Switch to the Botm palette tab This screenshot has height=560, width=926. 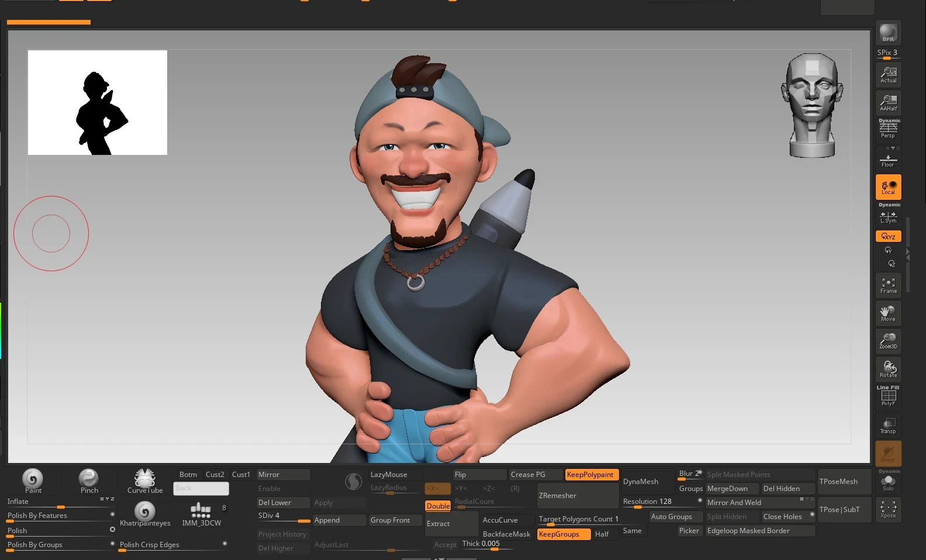[x=188, y=475]
